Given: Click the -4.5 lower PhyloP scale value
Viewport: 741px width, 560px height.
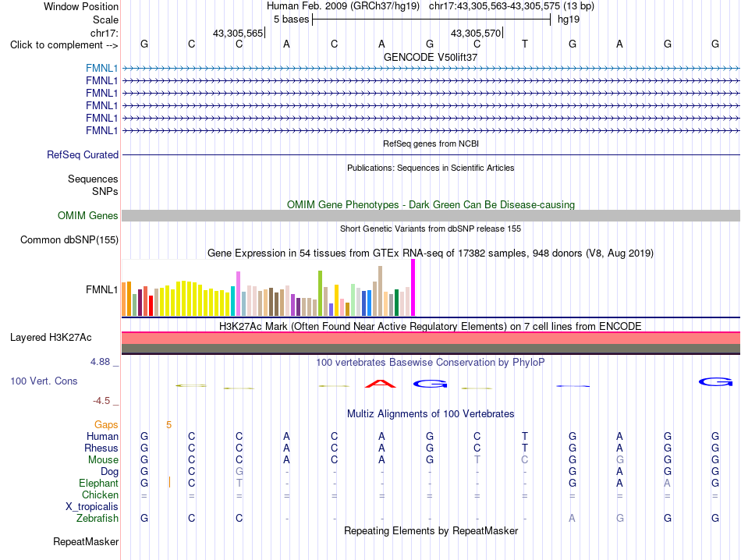Looking at the screenshot, I should [x=101, y=401].
